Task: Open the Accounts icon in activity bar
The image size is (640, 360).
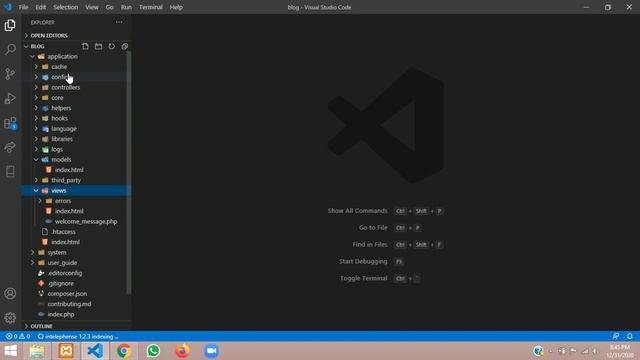Action: [10, 293]
